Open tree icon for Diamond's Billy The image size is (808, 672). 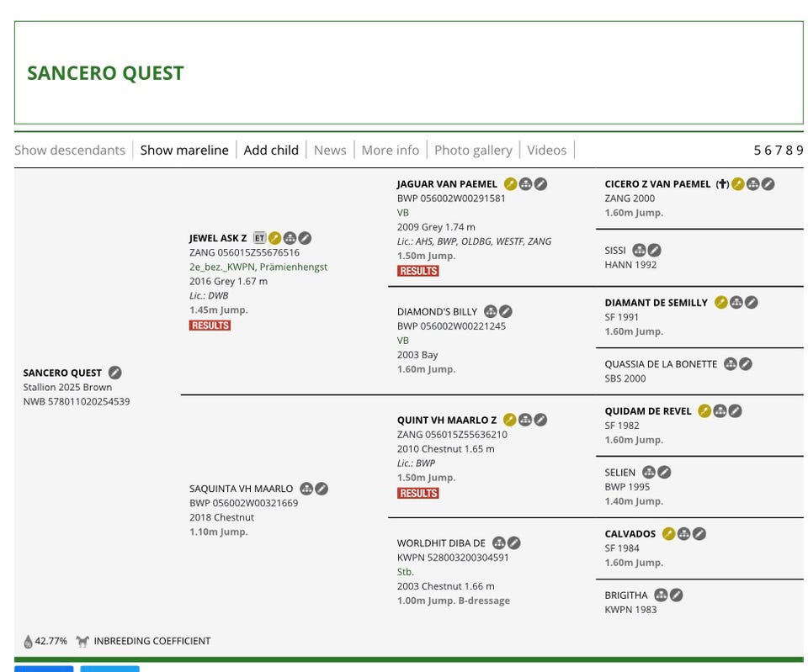(491, 311)
